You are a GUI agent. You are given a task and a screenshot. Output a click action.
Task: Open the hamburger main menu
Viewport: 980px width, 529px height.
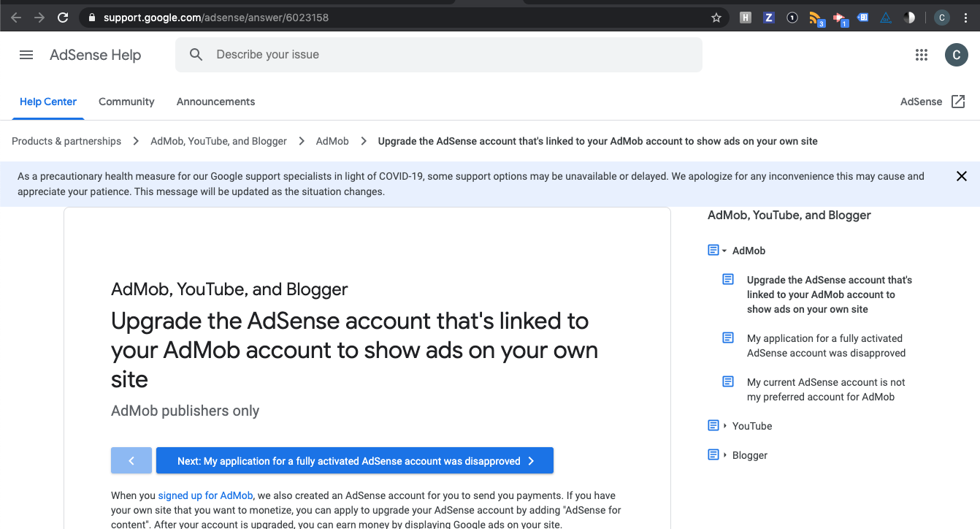[26, 55]
